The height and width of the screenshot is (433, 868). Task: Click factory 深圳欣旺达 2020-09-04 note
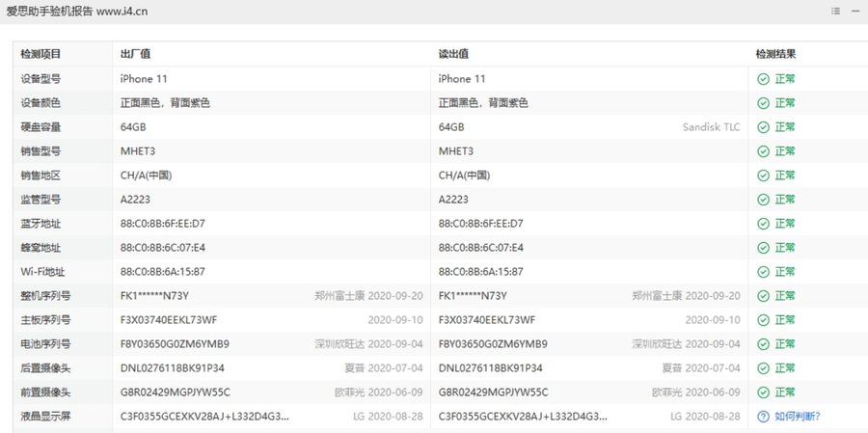coord(368,344)
